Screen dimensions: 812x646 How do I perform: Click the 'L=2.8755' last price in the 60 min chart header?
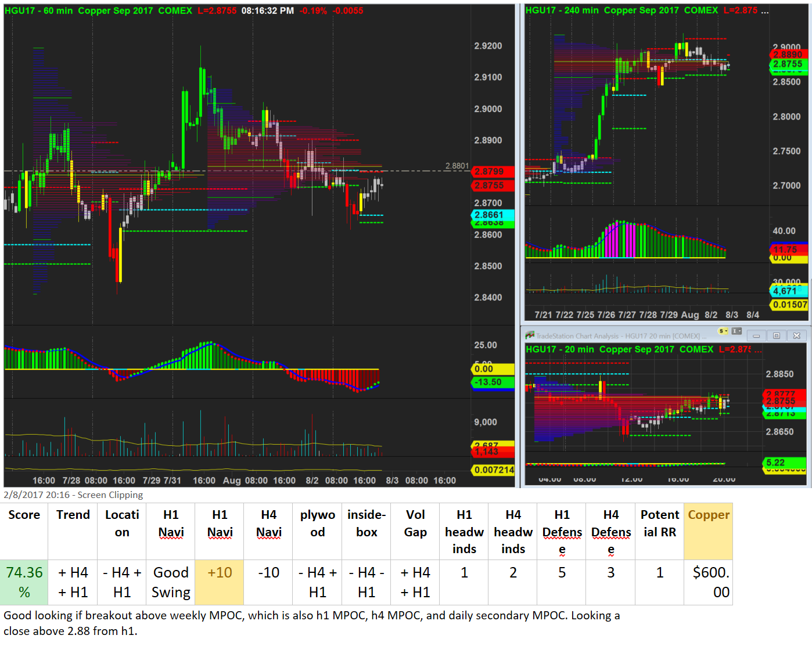[217, 10]
